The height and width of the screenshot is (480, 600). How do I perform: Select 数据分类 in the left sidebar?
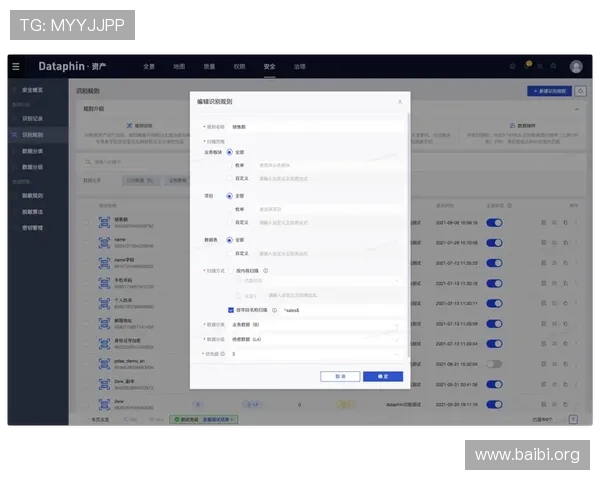coord(33,150)
